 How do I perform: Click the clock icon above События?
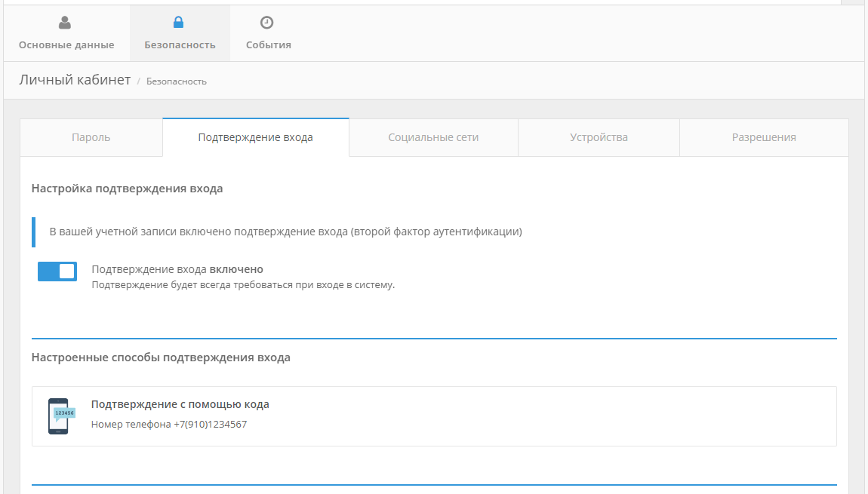tap(266, 23)
